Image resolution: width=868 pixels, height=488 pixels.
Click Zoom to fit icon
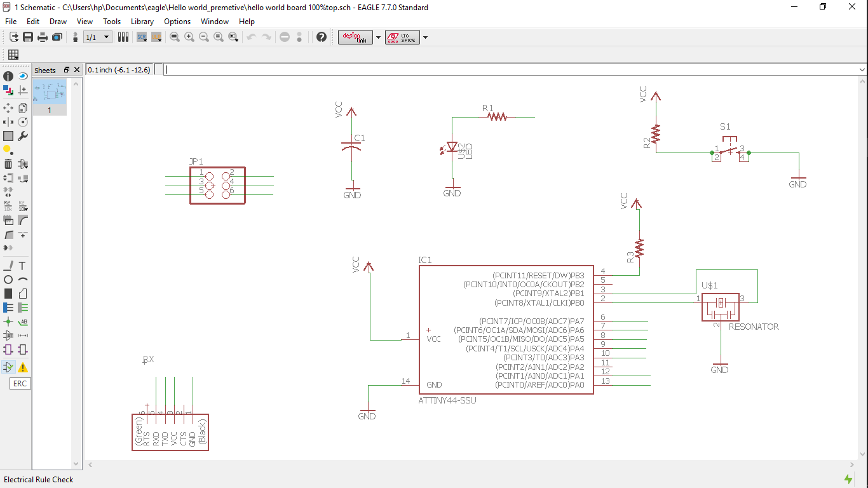[175, 37]
